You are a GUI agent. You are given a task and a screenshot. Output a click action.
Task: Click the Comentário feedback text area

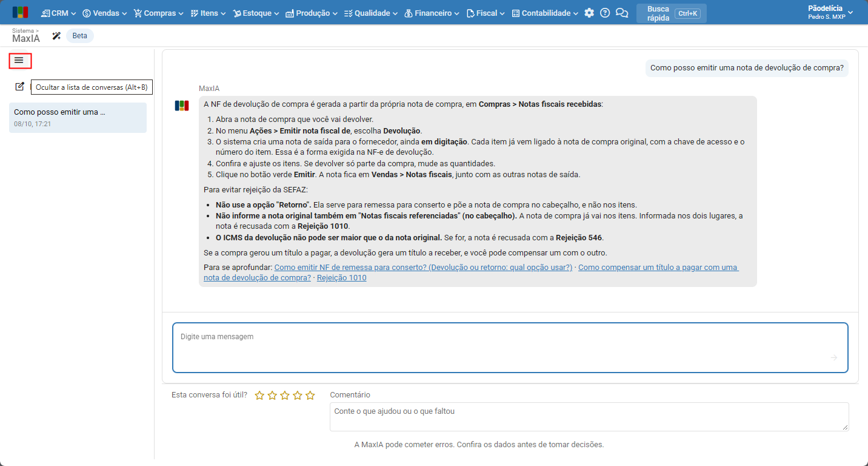coord(589,417)
